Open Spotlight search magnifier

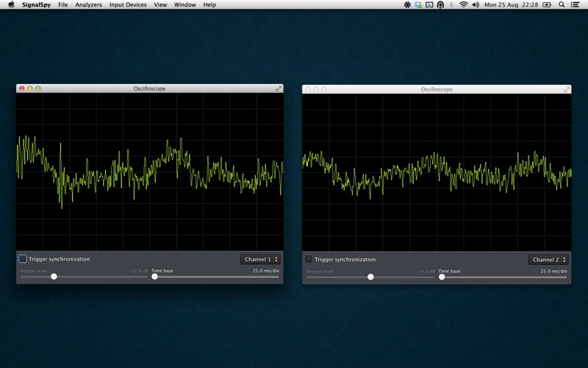point(562,4)
